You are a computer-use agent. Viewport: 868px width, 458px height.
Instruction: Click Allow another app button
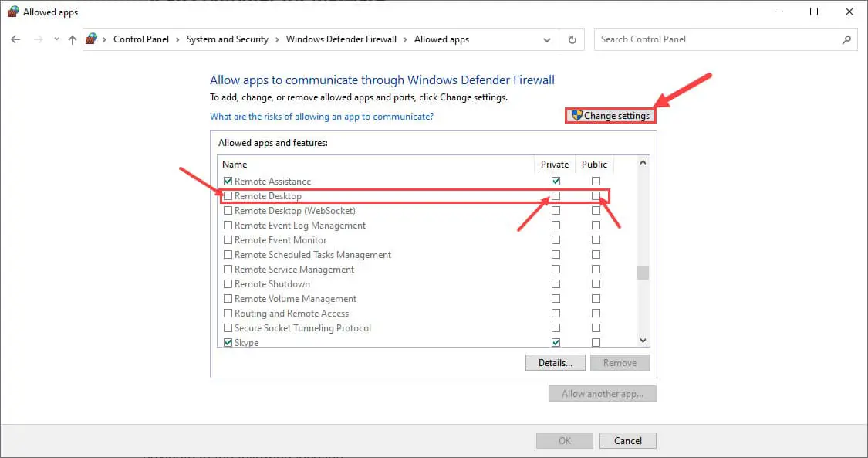click(603, 394)
